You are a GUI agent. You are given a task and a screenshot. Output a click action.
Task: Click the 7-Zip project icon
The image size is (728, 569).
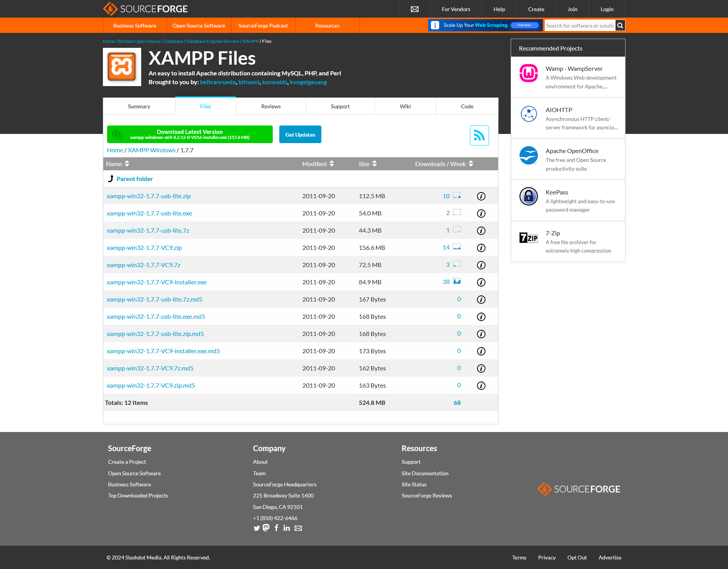[529, 238]
